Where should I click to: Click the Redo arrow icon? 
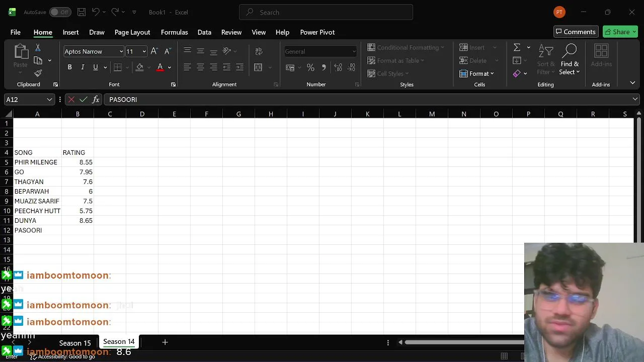pyautogui.click(x=115, y=12)
